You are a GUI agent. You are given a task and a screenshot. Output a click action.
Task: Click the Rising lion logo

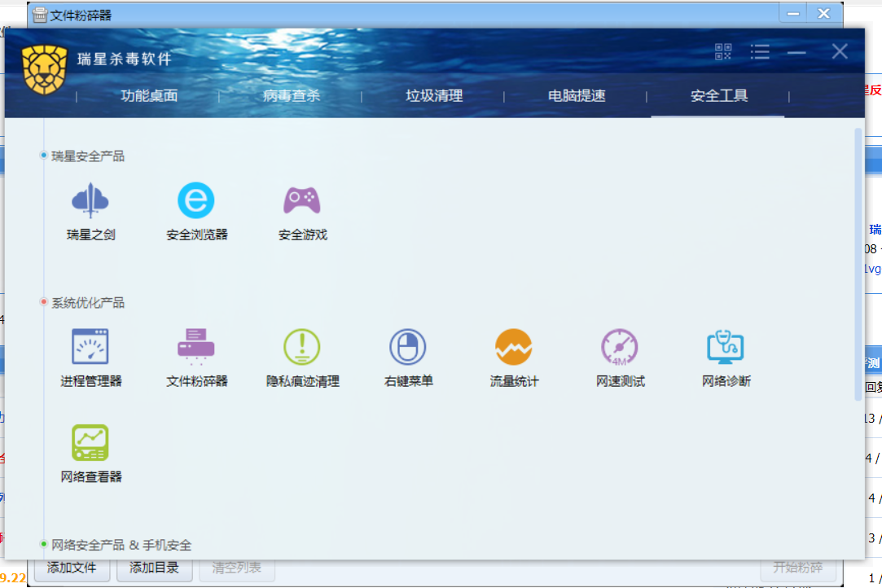point(45,70)
